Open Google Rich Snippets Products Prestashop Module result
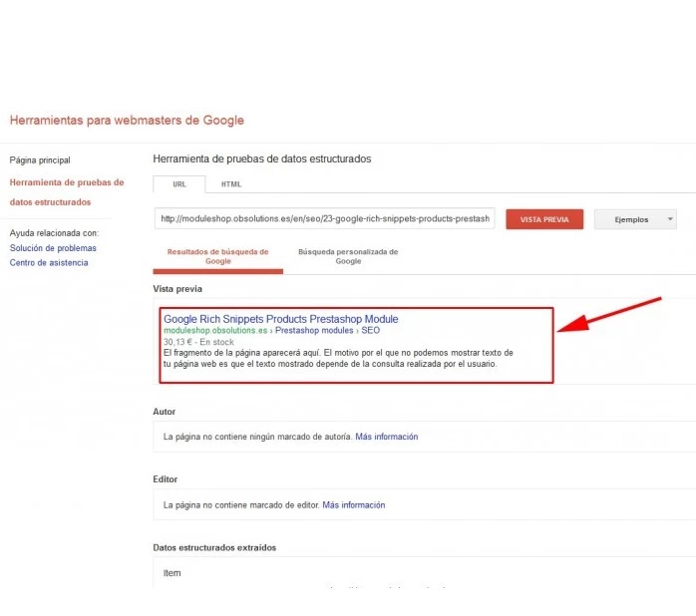 (281, 319)
